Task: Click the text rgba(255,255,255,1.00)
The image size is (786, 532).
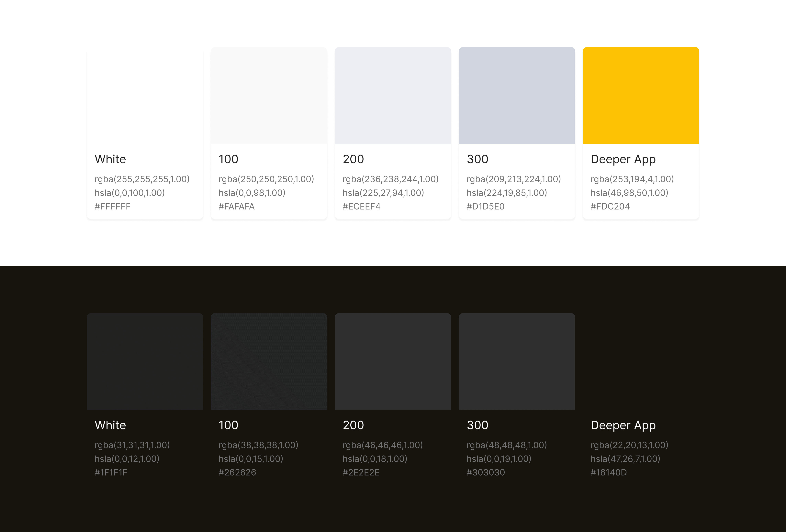Action: [x=142, y=179]
